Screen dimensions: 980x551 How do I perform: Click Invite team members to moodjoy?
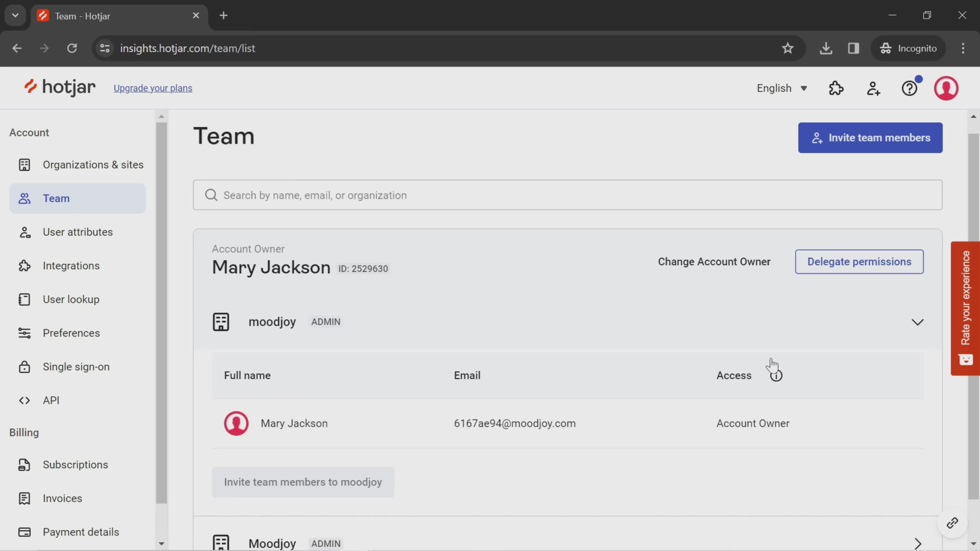click(x=303, y=482)
